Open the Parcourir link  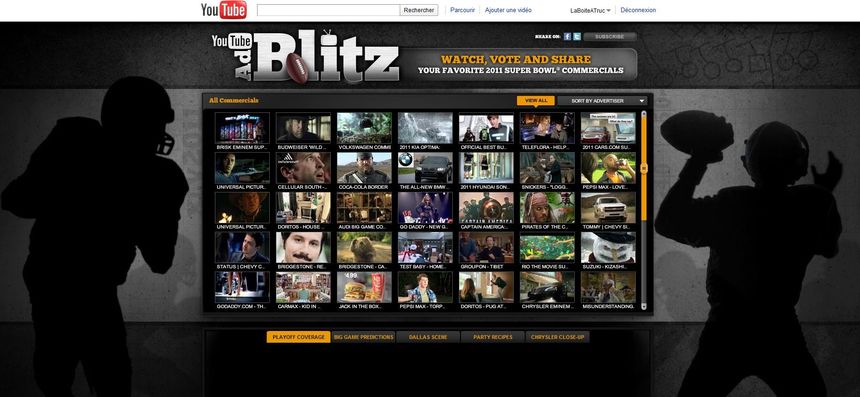click(x=462, y=10)
